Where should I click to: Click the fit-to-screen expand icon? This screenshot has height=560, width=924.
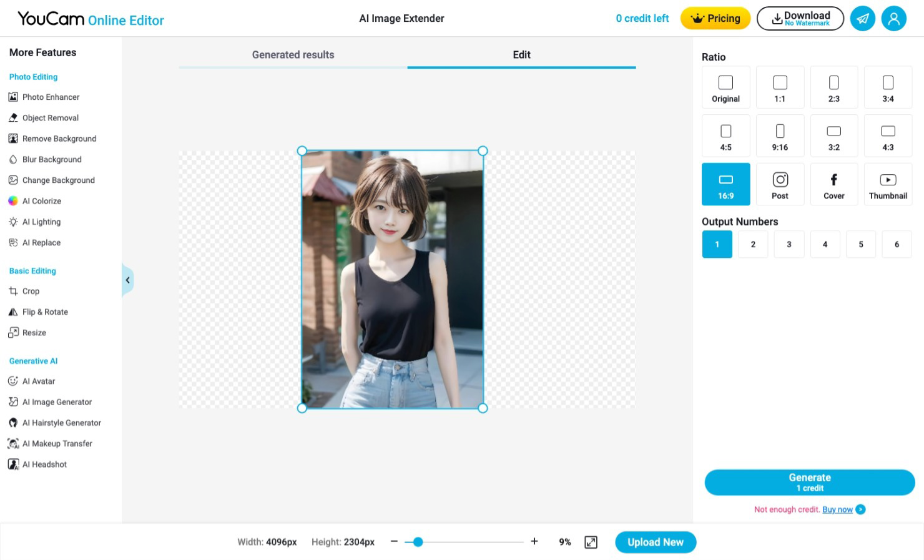591,543
